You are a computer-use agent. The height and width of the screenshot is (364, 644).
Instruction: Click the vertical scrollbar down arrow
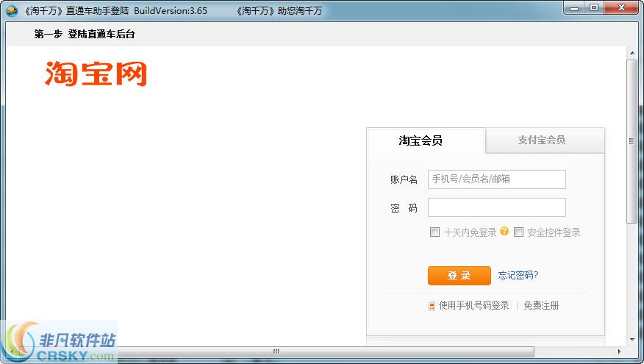pos(632,340)
